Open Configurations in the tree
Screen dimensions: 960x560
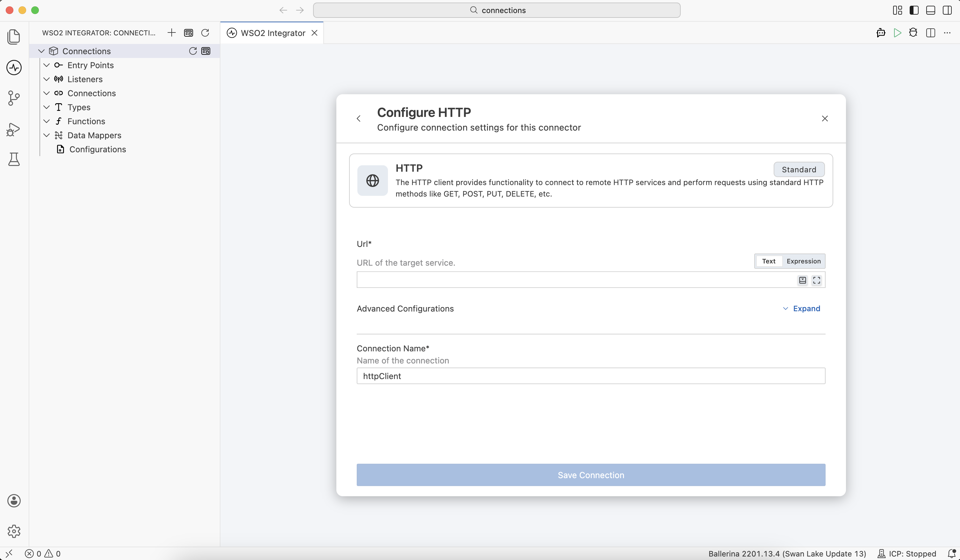click(97, 149)
